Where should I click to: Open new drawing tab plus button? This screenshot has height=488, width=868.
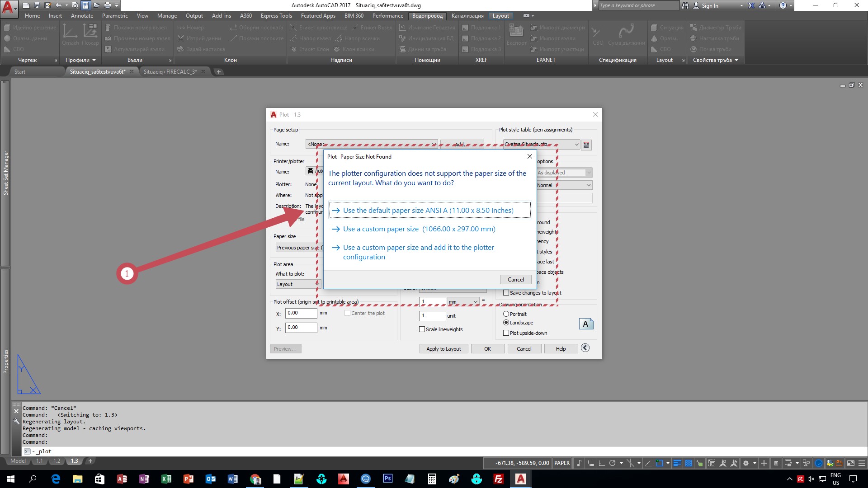(x=219, y=72)
